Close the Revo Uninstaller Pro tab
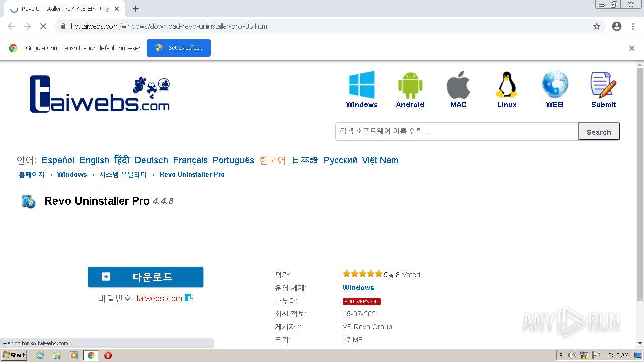 point(117,9)
